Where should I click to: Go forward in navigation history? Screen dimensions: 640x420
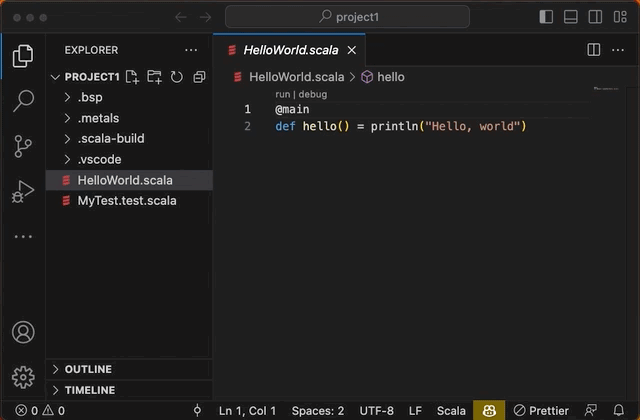coord(205,17)
